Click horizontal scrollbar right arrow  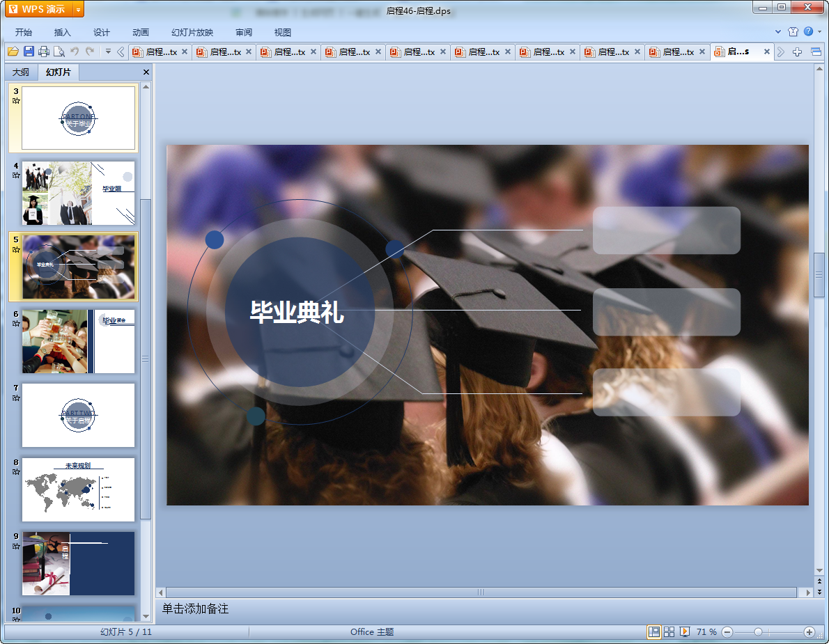coord(807,592)
